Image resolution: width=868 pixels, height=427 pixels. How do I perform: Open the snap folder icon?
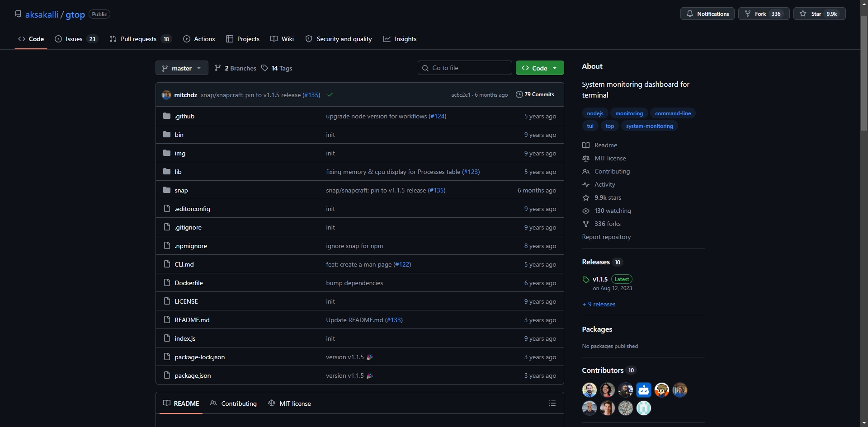[167, 190]
